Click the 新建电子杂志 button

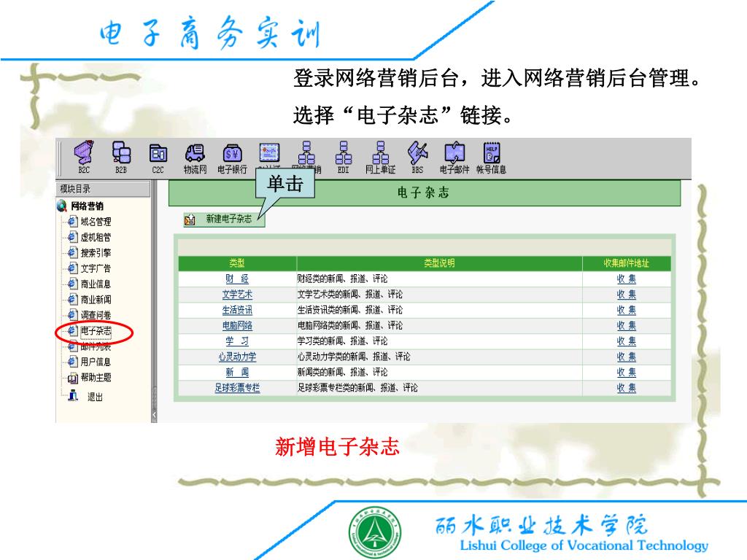tap(223, 219)
